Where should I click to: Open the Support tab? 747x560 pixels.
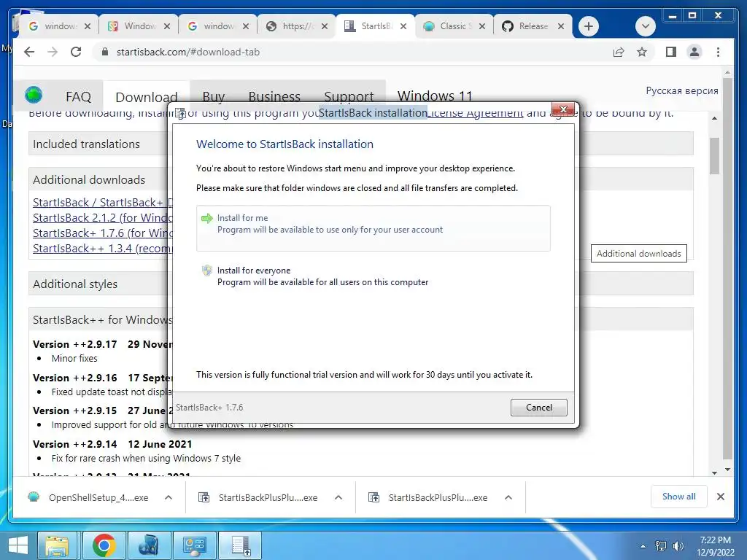click(349, 97)
